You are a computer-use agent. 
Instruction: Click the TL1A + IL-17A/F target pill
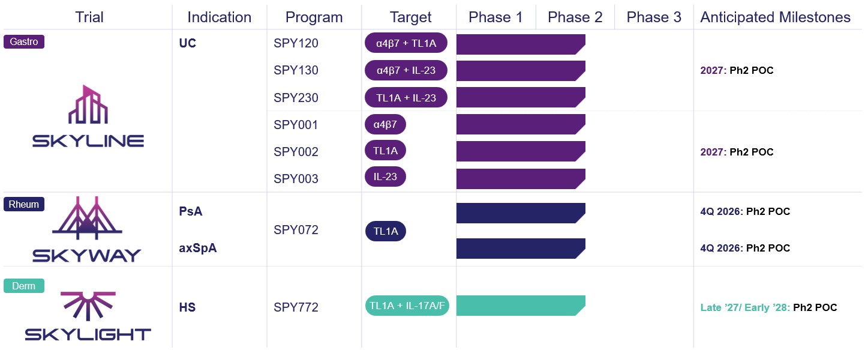point(407,306)
